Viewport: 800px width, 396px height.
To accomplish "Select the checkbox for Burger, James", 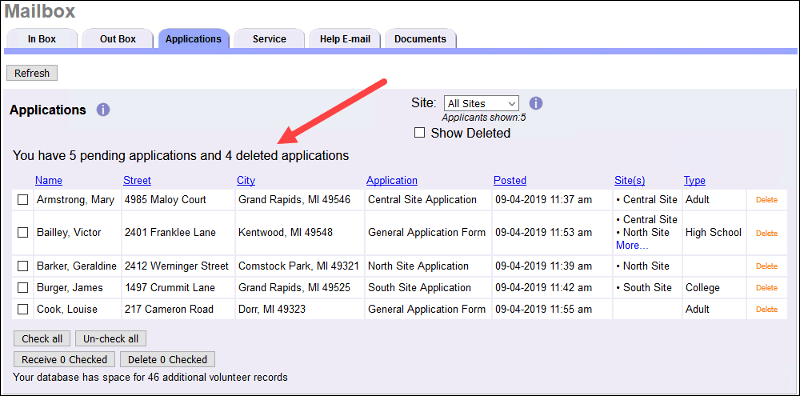I will (23, 288).
